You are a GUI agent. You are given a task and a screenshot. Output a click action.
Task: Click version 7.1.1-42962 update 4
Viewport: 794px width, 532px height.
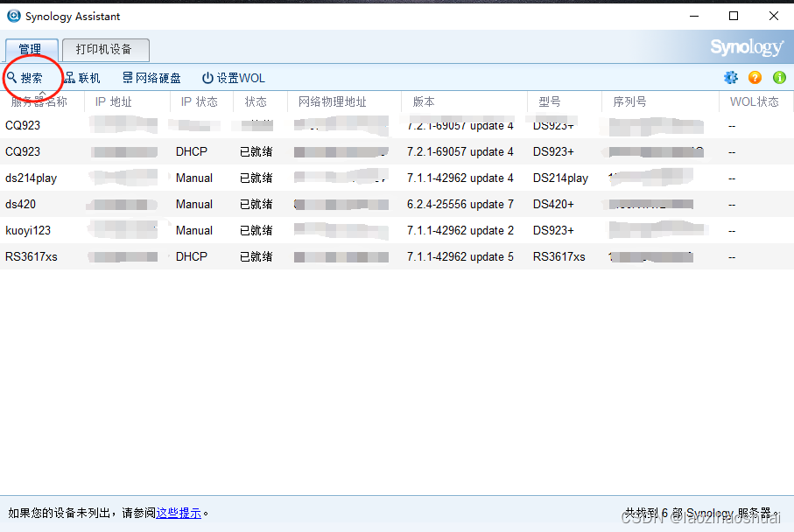coord(460,178)
